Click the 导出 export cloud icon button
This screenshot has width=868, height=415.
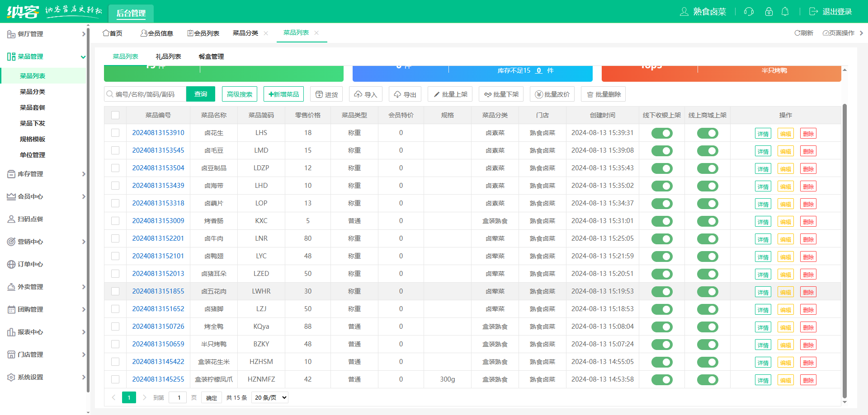pos(405,94)
